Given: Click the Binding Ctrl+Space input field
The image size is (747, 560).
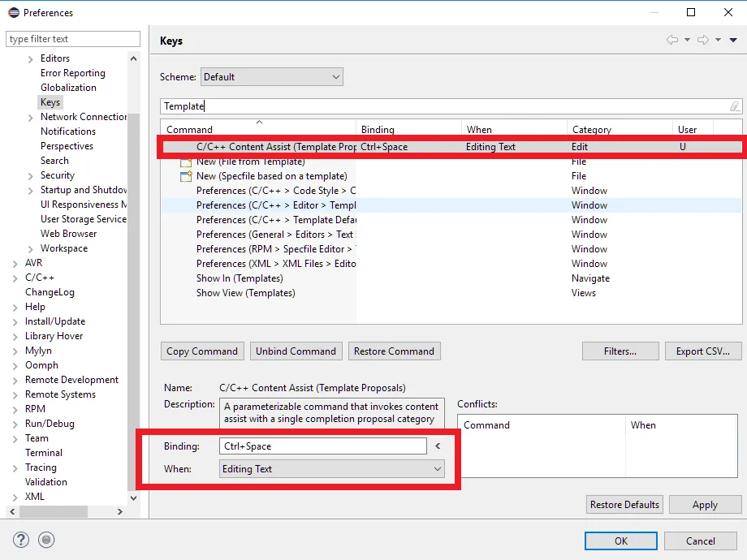Looking at the screenshot, I should point(323,446).
